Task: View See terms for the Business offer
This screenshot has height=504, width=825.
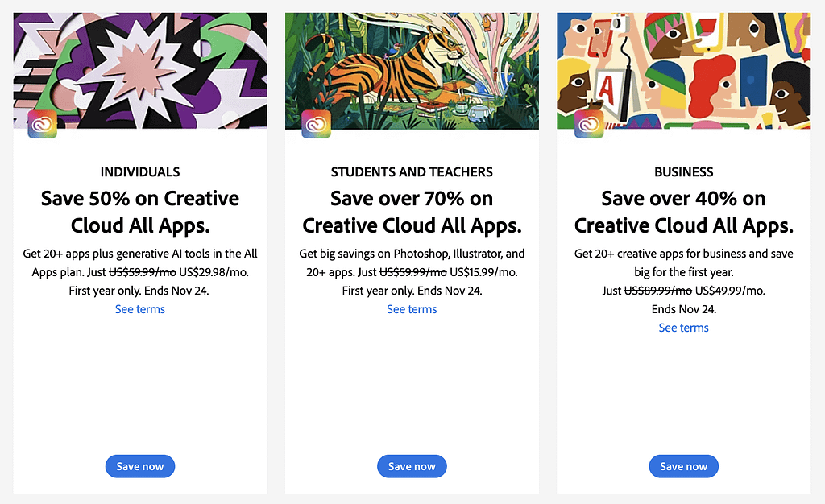Action: click(x=683, y=328)
